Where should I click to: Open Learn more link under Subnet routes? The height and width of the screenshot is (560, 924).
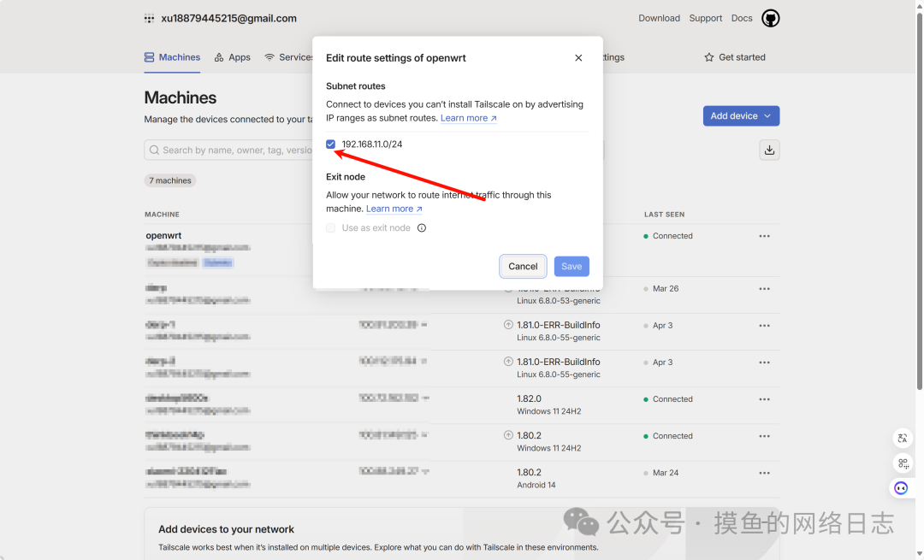[468, 118]
